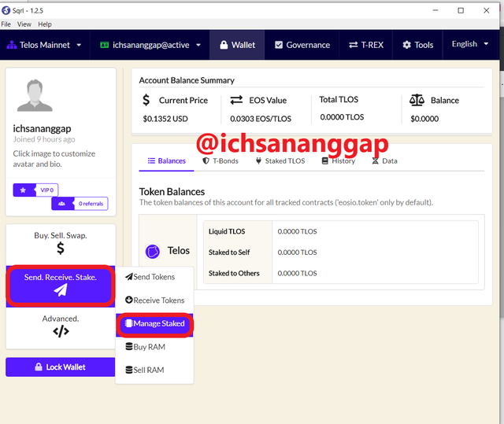Switch to the Data tab

point(384,160)
